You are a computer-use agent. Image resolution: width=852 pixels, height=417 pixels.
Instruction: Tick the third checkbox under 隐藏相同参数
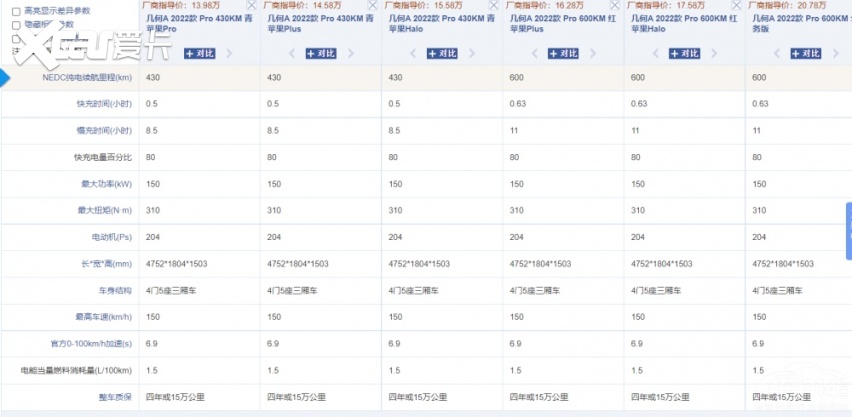(x=16, y=37)
